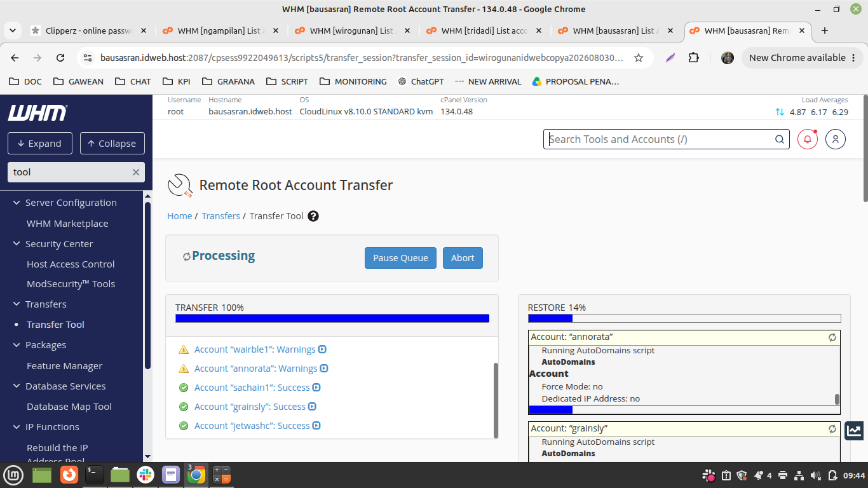Open the Chrome profile avatar
The height and width of the screenshot is (488, 868).
click(x=728, y=58)
